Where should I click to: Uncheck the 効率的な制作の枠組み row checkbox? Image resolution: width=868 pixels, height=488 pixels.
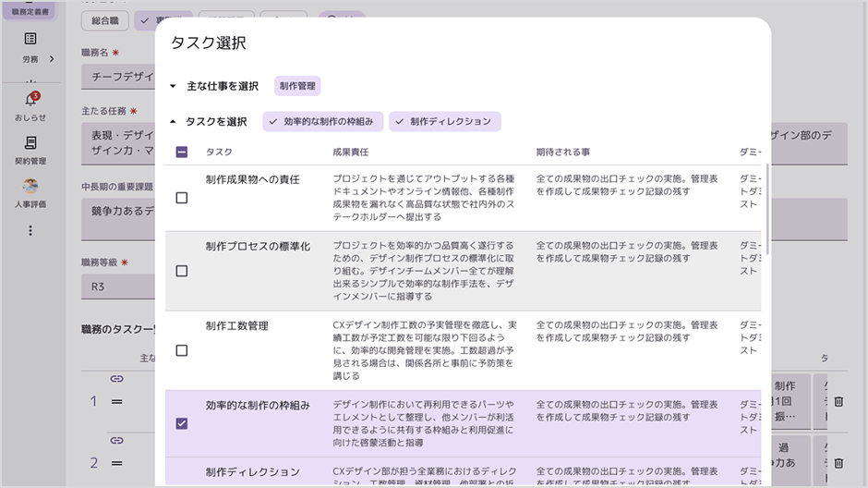(182, 423)
